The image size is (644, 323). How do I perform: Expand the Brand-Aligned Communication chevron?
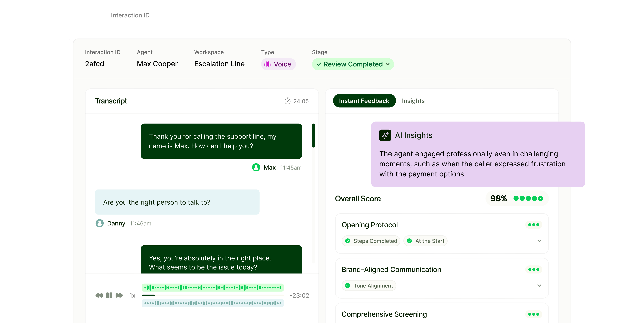coord(539,285)
